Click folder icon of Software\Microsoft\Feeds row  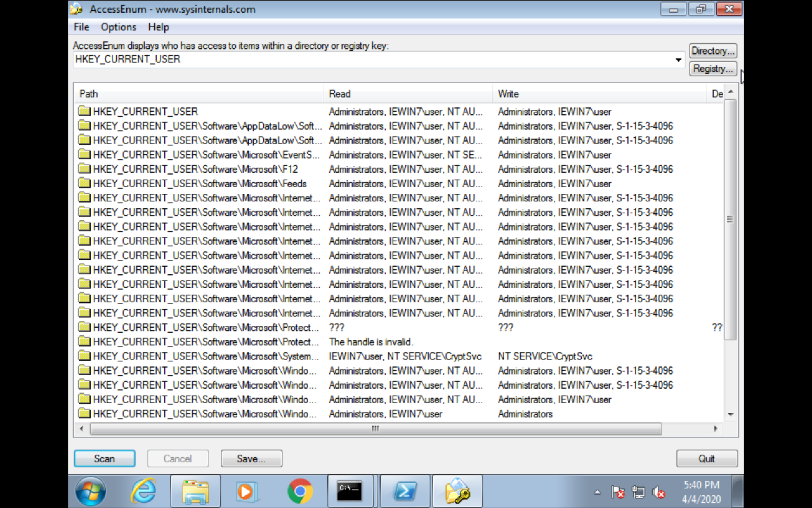(x=84, y=183)
